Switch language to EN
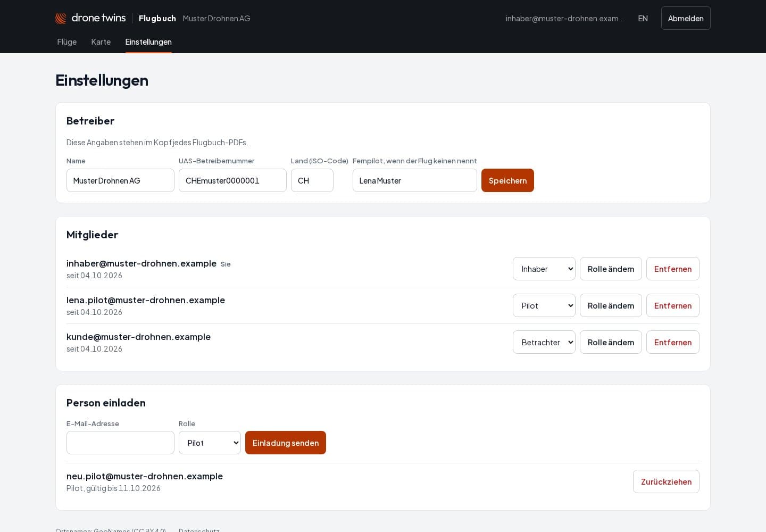 [643, 18]
